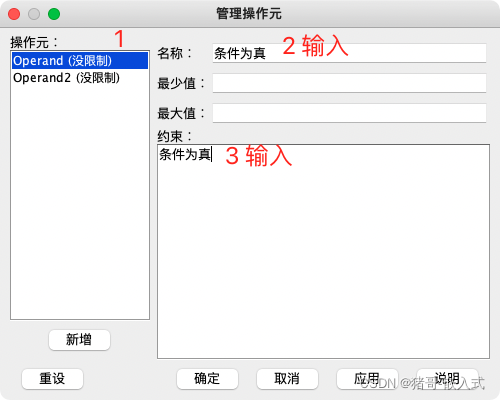Viewport: 500px width, 400px height.
Task: Focus the 最少值 input field
Action: [x=349, y=83]
